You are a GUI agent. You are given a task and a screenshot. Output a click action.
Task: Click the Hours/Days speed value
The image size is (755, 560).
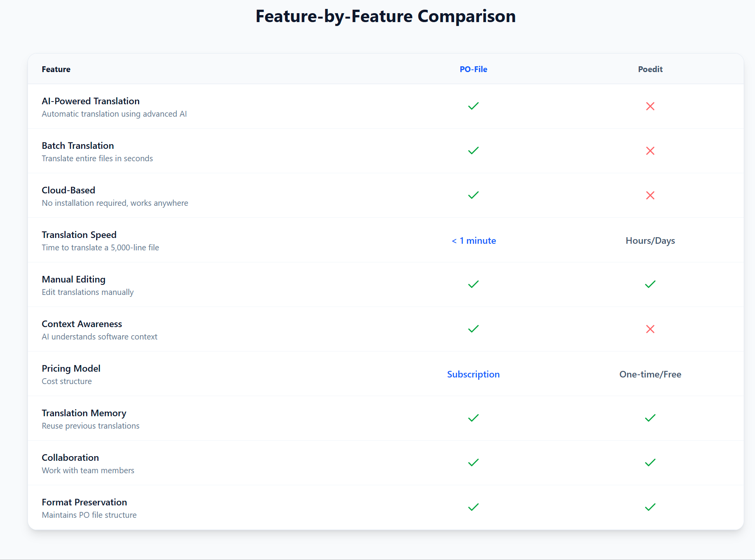[650, 240]
